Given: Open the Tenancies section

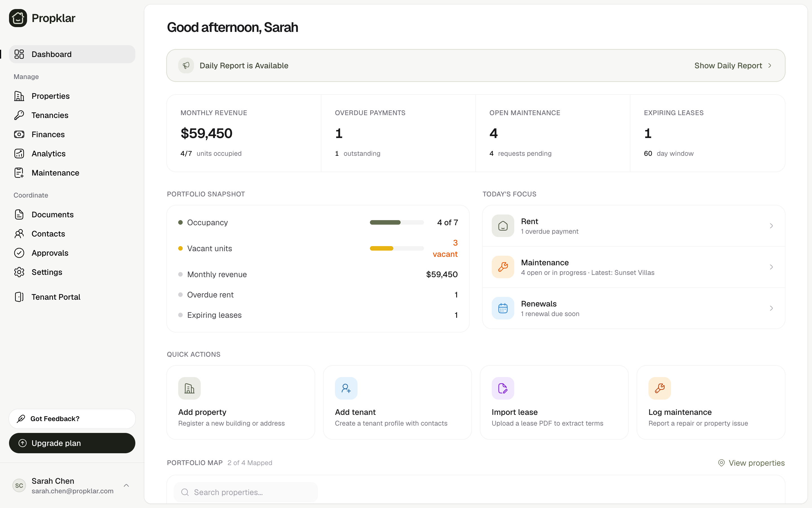Looking at the screenshot, I should coord(72,115).
